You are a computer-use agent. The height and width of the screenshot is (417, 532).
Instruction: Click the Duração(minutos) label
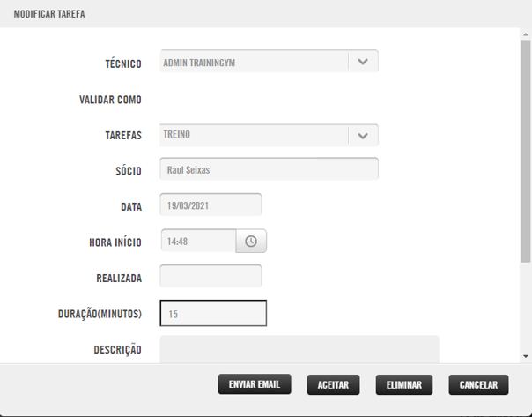[x=100, y=314]
